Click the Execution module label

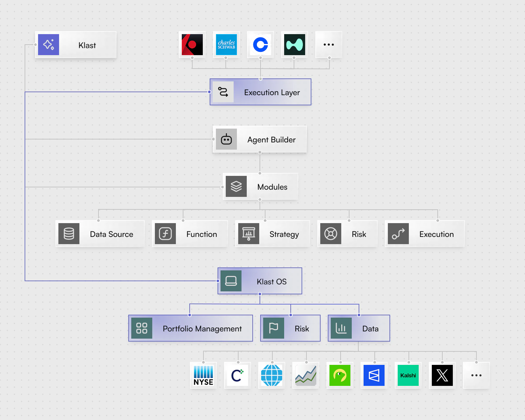coord(436,234)
